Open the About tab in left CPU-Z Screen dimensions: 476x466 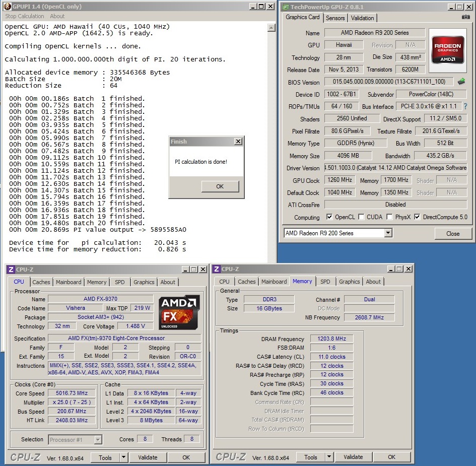coord(168,282)
